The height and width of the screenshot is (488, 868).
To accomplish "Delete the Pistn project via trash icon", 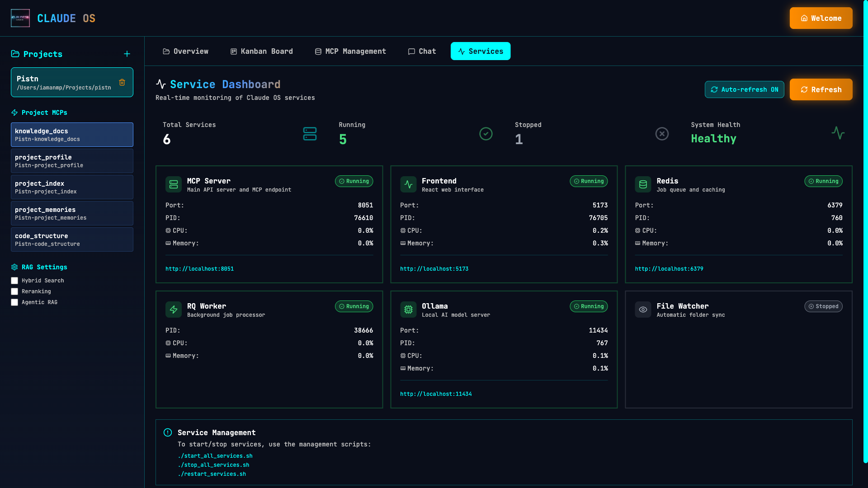I will pos(122,82).
